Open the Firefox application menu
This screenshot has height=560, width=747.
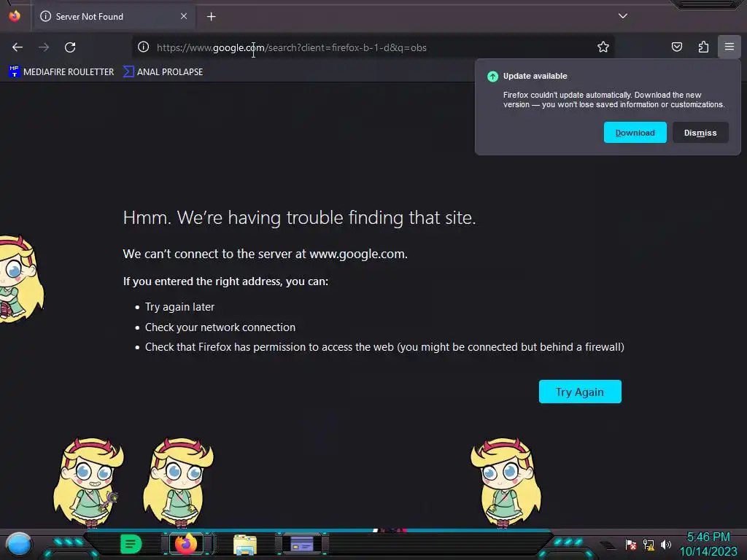tap(729, 47)
